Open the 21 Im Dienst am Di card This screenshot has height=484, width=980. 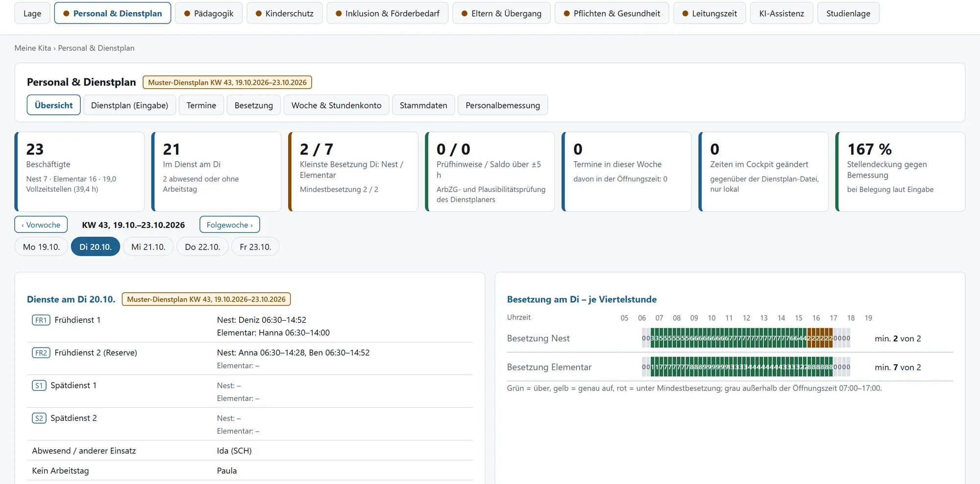point(216,172)
